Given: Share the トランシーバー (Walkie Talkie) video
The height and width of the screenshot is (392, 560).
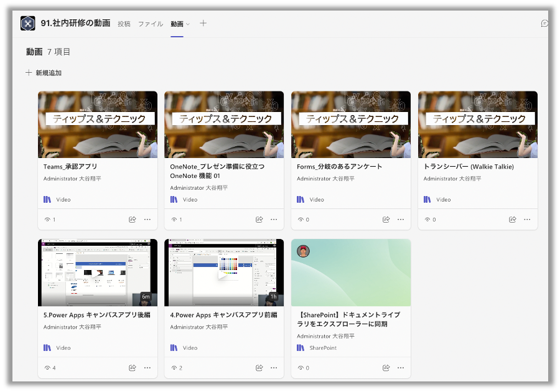Looking at the screenshot, I should click(512, 220).
